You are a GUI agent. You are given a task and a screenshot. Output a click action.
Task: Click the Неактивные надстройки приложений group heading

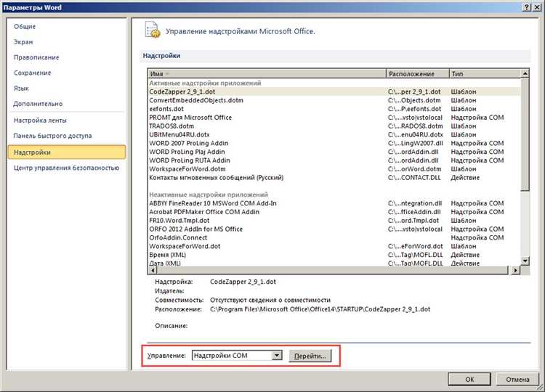pos(209,195)
